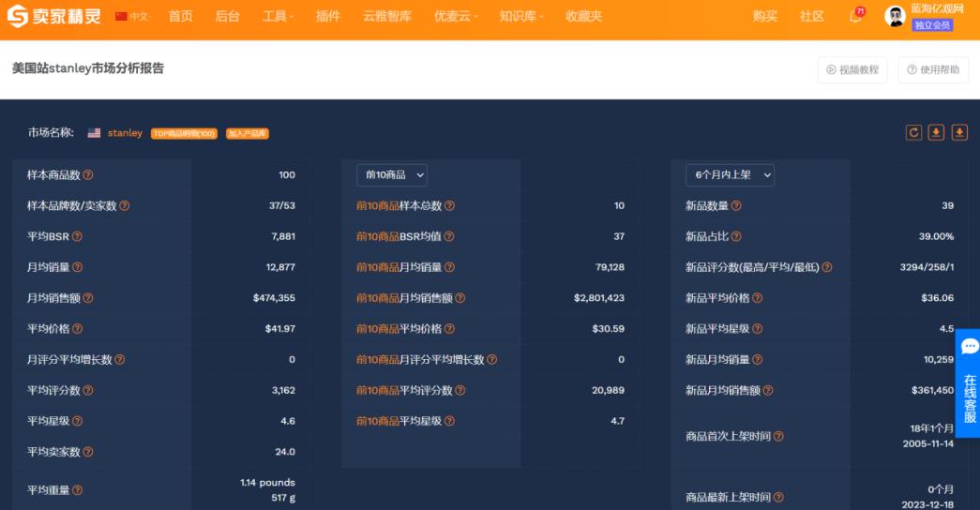Click the help icon beside 新品占比
This screenshot has width=980, height=510.
coord(736,236)
